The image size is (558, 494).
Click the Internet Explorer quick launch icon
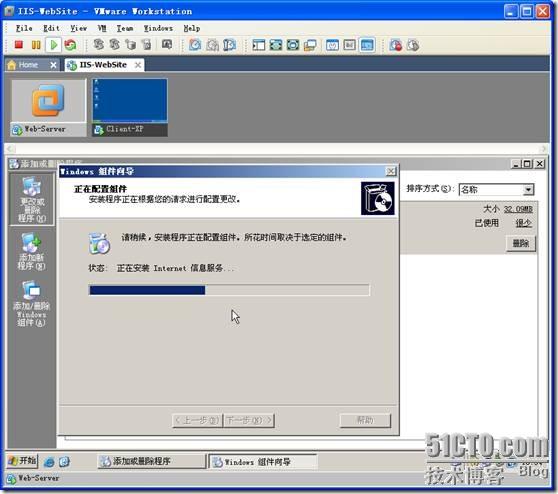(x=49, y=462)
